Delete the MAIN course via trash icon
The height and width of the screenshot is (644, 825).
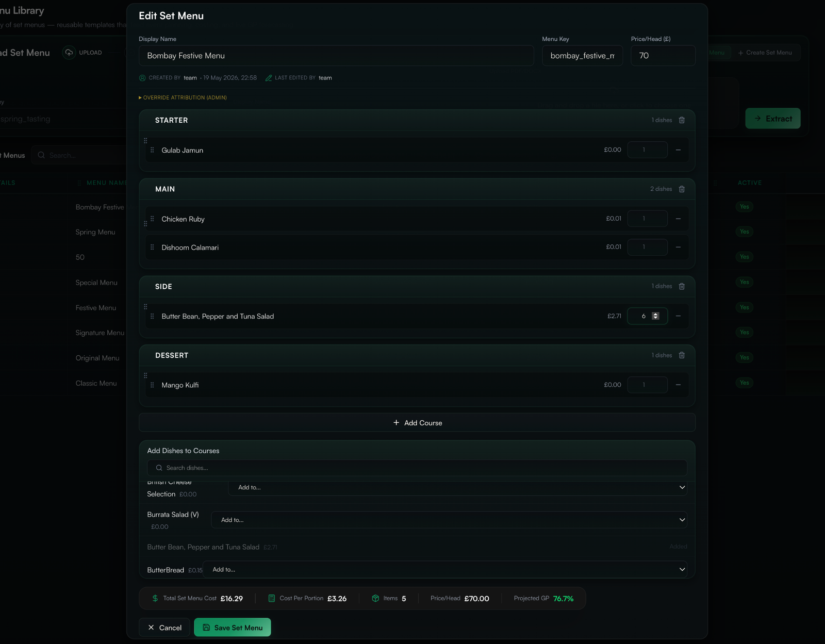pos(682,189)
